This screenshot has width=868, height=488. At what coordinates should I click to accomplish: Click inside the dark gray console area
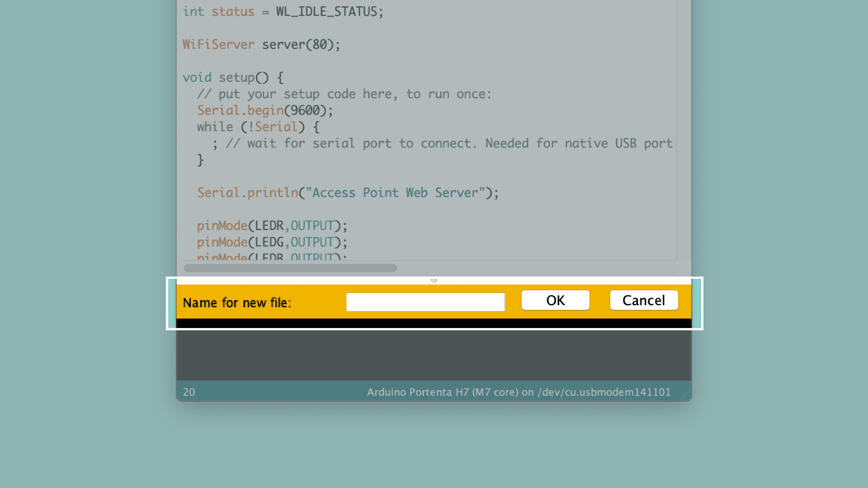[x=433, y=355]
